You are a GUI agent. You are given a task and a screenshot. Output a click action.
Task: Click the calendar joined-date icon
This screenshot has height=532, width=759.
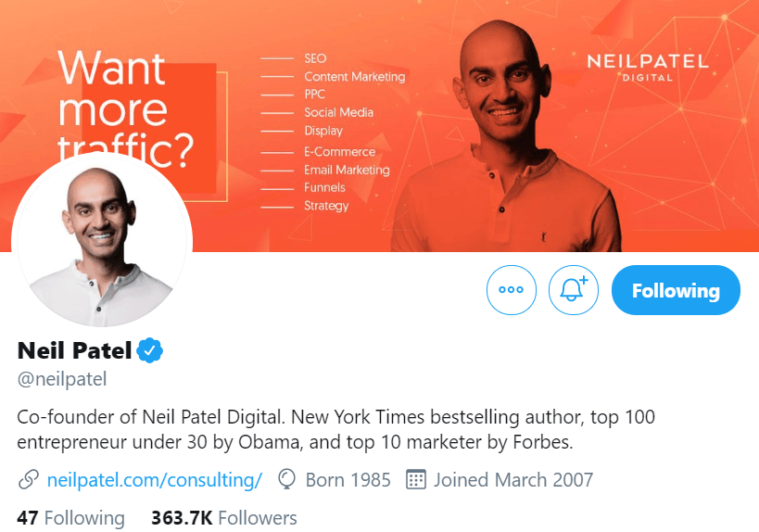(416, 479)
